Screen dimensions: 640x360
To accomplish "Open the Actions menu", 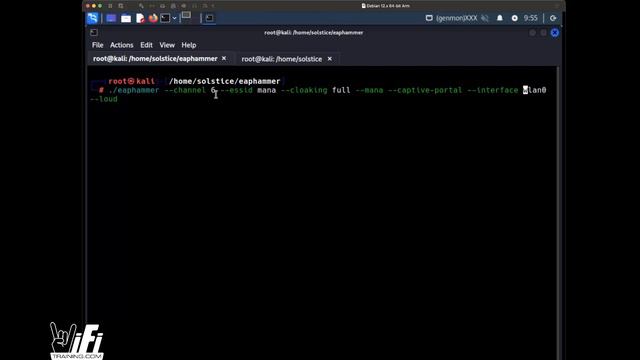I will pyautogui.click(x=122, y=45).
